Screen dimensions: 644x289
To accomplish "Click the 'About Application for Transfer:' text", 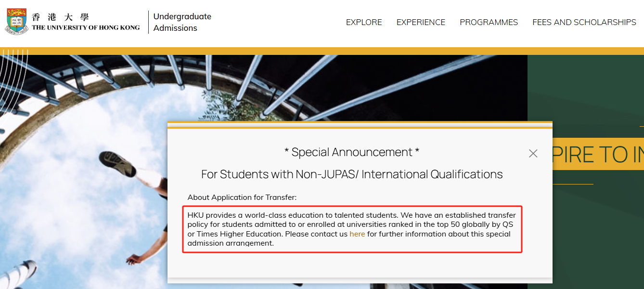I will pos(242,197).
